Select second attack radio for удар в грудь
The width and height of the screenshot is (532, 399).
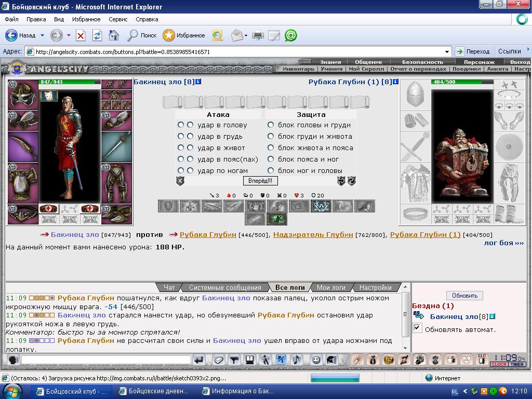[x=190, y=137]
